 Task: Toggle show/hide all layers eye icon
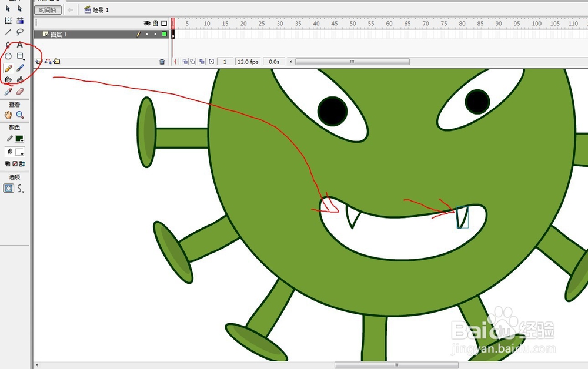pyautogui.click(x=147, y=24)
